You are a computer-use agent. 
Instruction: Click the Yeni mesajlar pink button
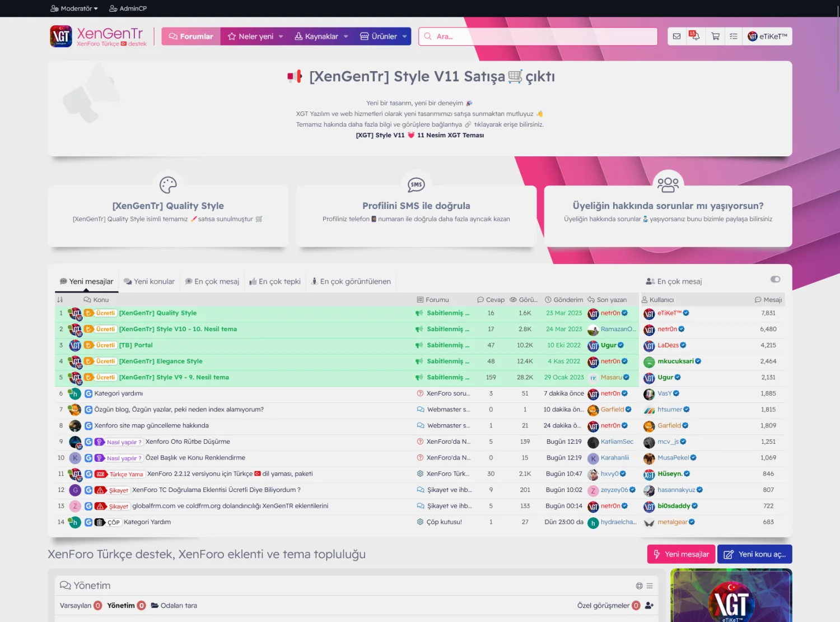tap(681, 554)
